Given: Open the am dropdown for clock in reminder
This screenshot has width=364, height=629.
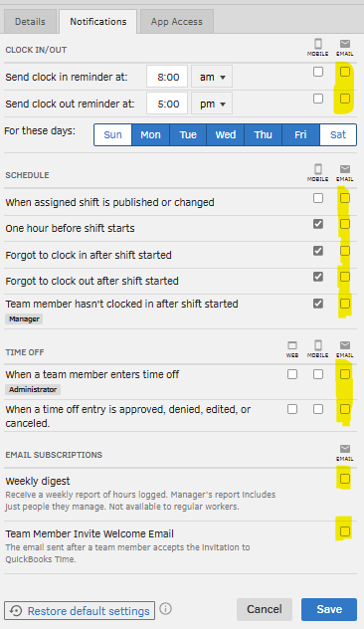Looking at the screenshot, I should (212, 77).
